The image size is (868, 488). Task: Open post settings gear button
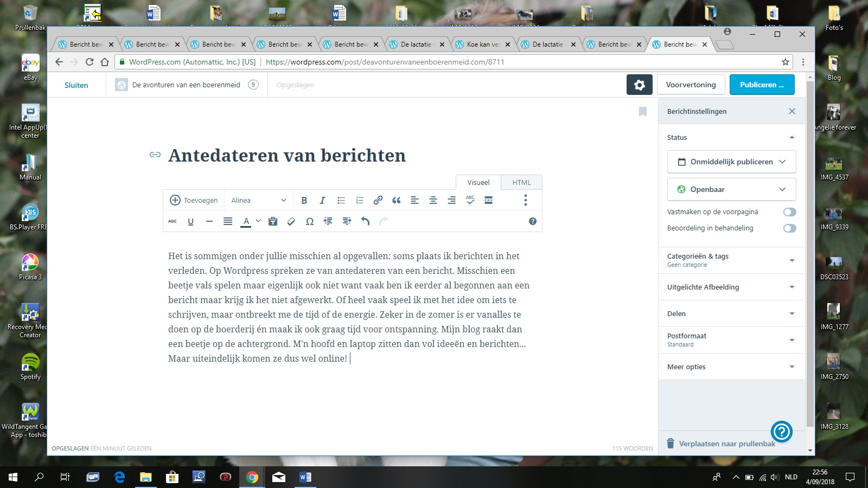pos(639,85)
